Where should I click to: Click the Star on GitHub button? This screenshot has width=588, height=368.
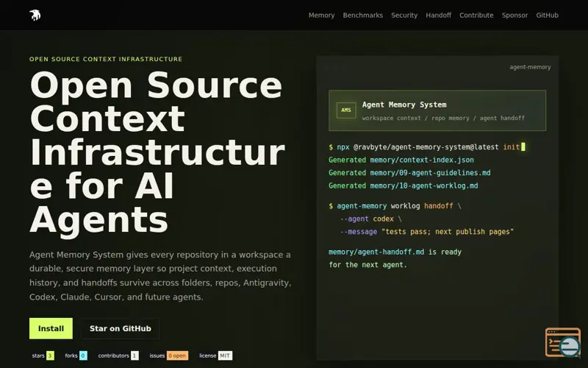(121, 328)
